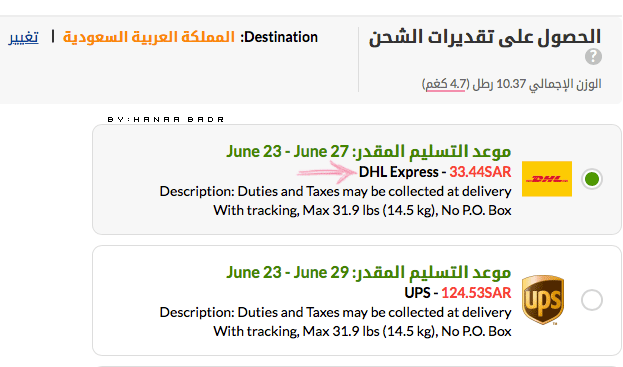Image resolution: width=623 pixels, height=367 pixels.
Task: Click the الحصول على تقديرات الشحن heading
Action: (485, 37)
